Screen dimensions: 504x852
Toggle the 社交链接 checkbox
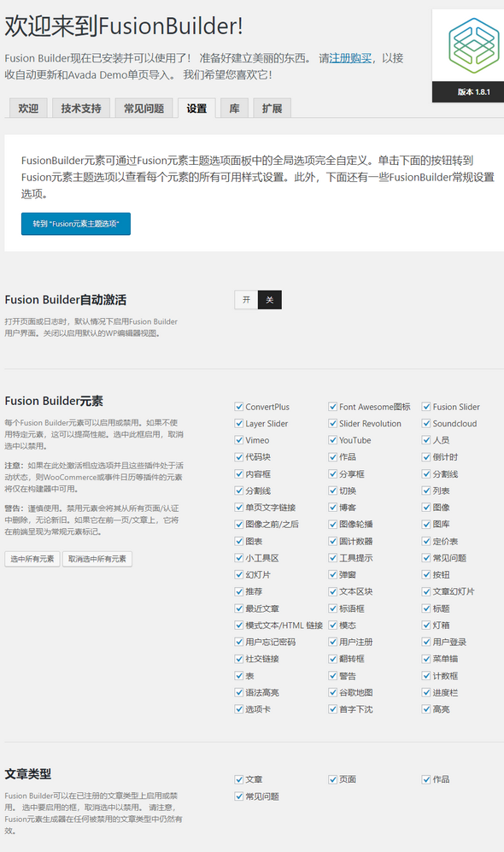(239, 659)
